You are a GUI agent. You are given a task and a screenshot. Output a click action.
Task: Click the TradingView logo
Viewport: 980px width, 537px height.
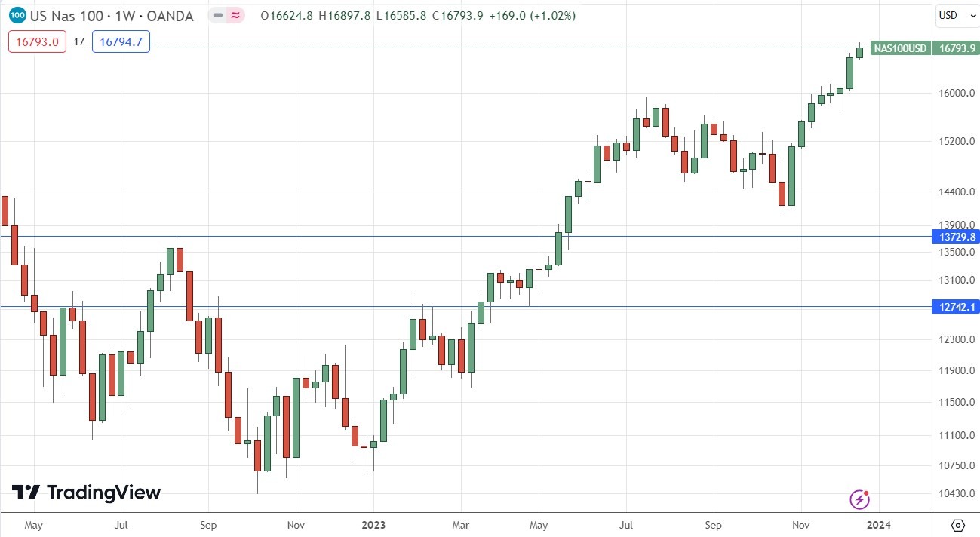tap(87, 493)
